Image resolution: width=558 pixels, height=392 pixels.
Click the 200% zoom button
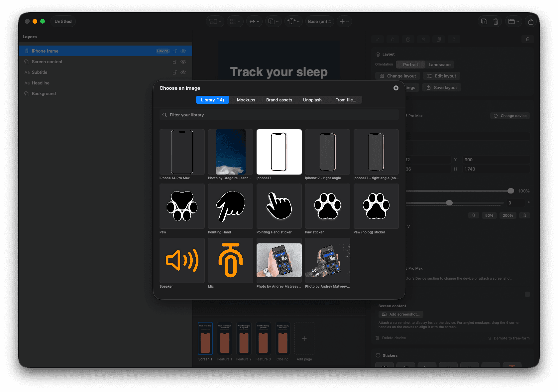pos(508,215)
